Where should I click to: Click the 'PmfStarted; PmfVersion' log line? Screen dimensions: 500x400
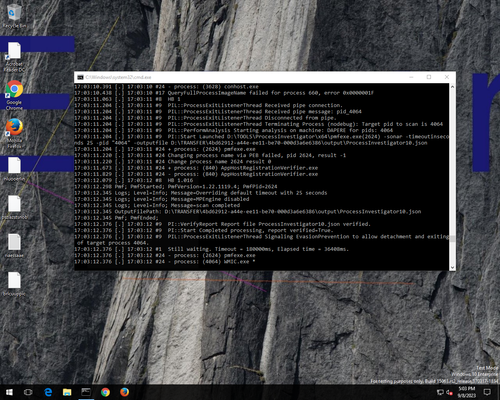click(176, 187)
